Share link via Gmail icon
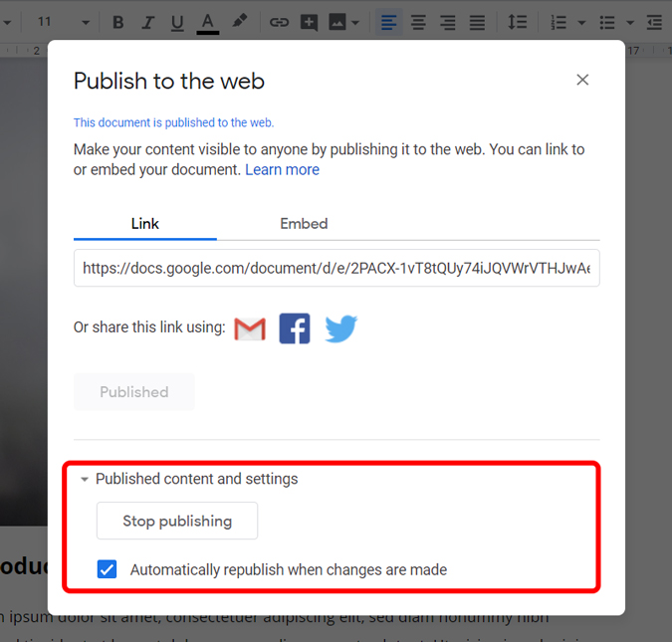The image size is (672, 642). coord(250,328)
